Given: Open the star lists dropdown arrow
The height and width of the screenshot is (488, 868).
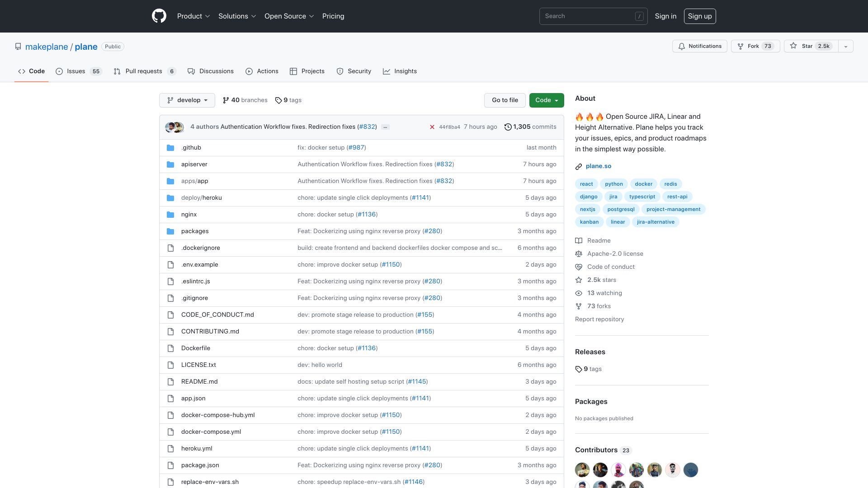Looking at the screenshot, I should [x=846, y=47].
